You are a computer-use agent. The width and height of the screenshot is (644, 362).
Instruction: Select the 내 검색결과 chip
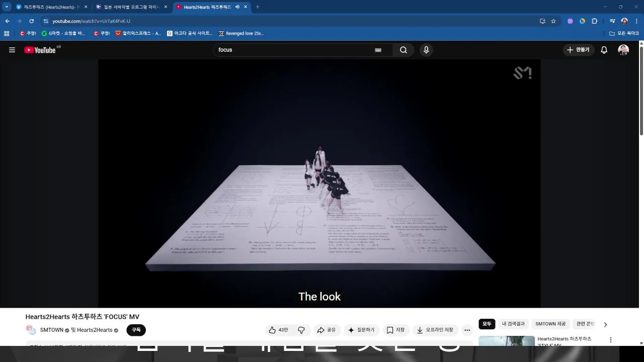[513, 324]
